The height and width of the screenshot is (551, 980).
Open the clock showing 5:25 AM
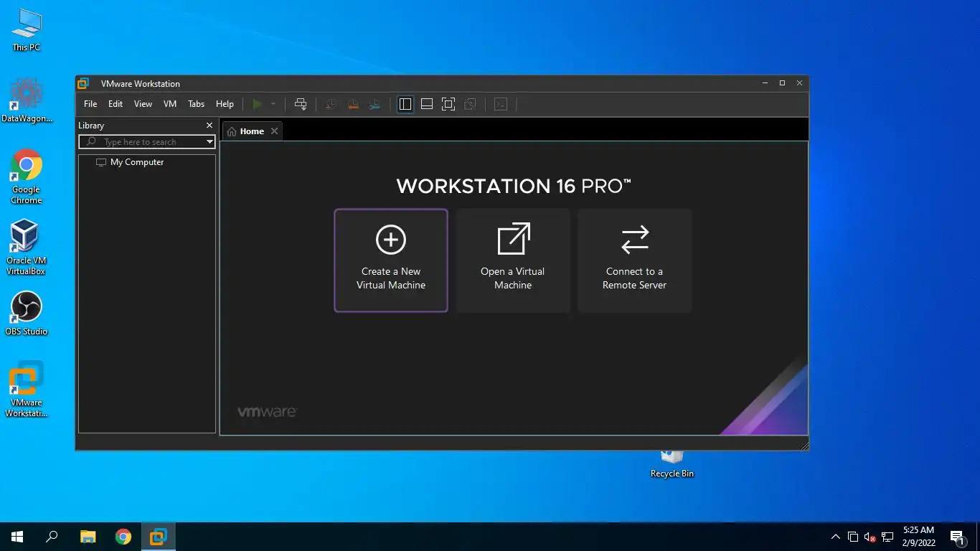pyautogui.click(x=918, y=537)
